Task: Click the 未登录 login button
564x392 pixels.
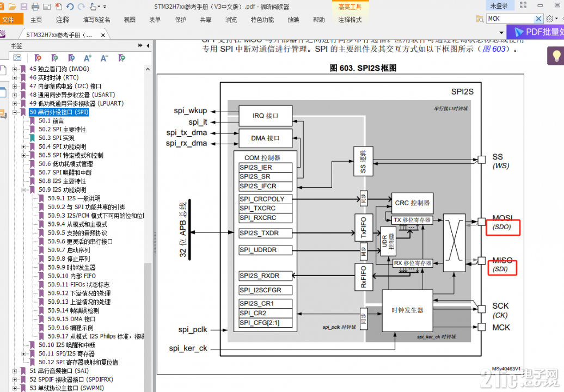Action: [x=499, y=5]
